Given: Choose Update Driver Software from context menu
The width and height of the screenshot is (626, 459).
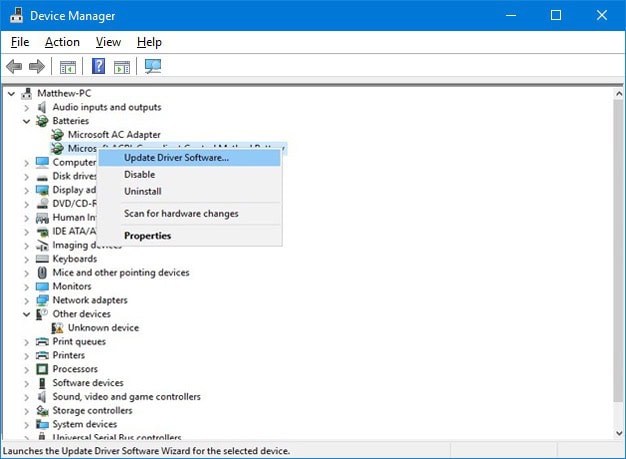Looking at the screenshot, I should [x=189, y=158].
